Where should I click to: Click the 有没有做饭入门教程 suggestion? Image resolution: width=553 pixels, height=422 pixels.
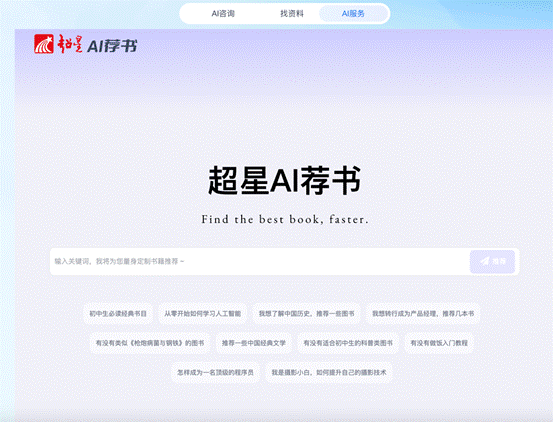439,343
